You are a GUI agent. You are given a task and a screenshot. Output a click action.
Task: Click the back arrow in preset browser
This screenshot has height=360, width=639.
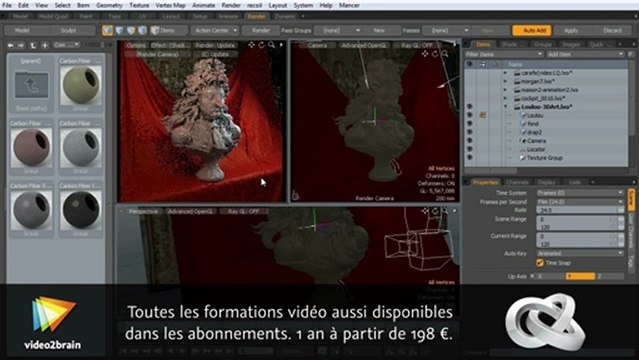click(11, 45)
